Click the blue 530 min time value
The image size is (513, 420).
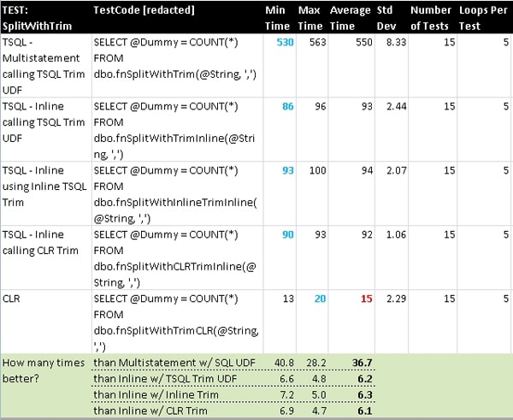[x=285, y=43]
